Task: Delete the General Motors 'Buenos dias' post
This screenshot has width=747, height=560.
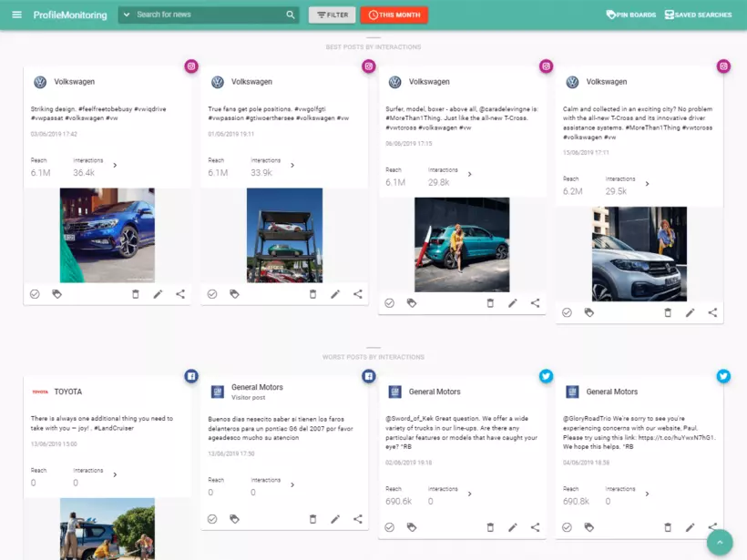Action: tap(313, 519)
